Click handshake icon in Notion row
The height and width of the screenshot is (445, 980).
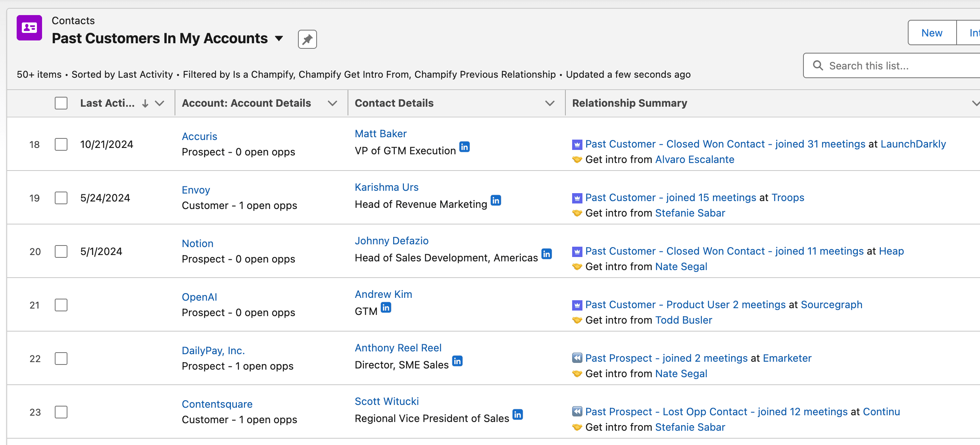(577, 267)
